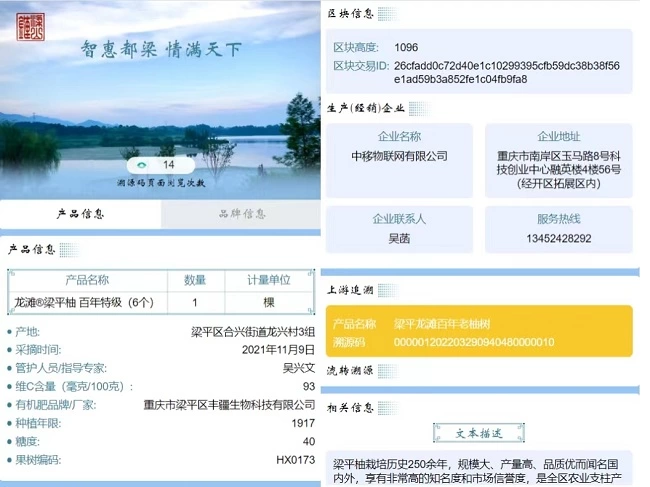Open the 上游追溯 section heading

[x=350, y=290]
